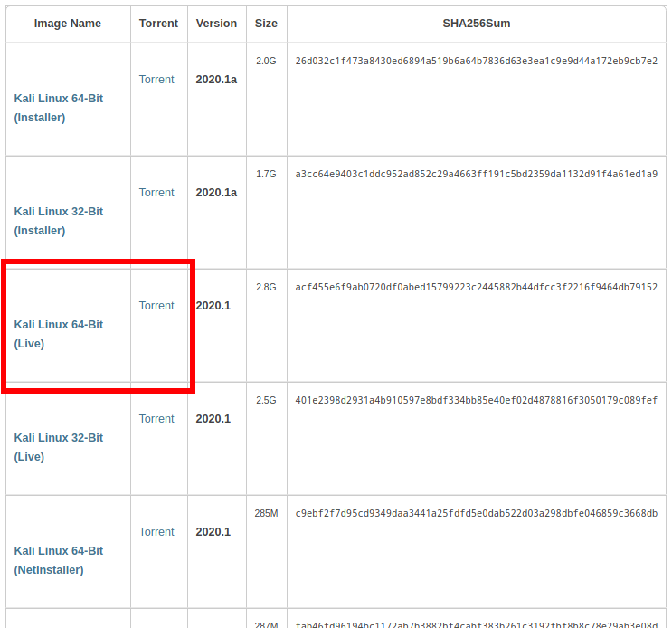The width and height of the screenshot is (672, 628).
Task: Select version 2020.1 in 64-Bit NetInstaller row
Action: (213, 532)
